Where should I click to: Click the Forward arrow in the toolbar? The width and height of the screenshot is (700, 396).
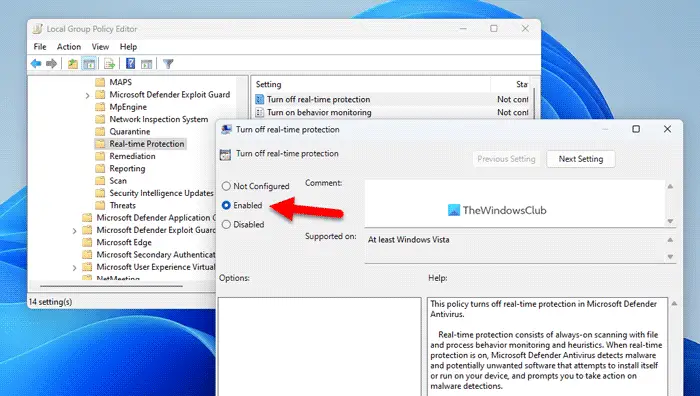click(x=52, y=64)
